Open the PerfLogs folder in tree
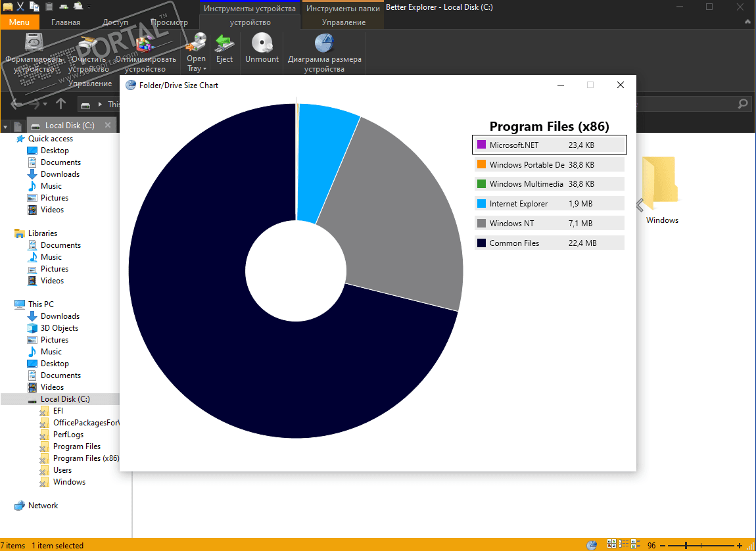The image size is (756, 551). (x=68, y=435)
